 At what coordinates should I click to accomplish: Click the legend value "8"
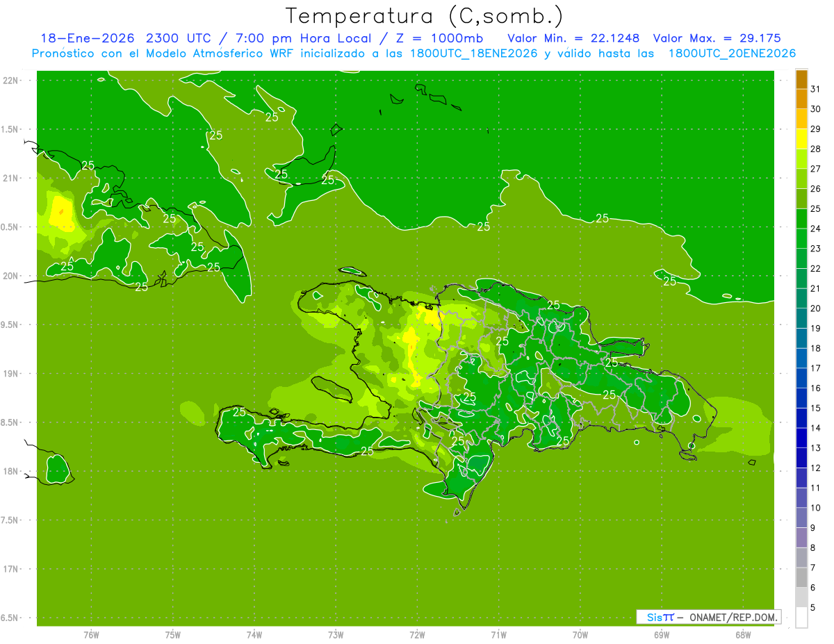click(813, 548)
